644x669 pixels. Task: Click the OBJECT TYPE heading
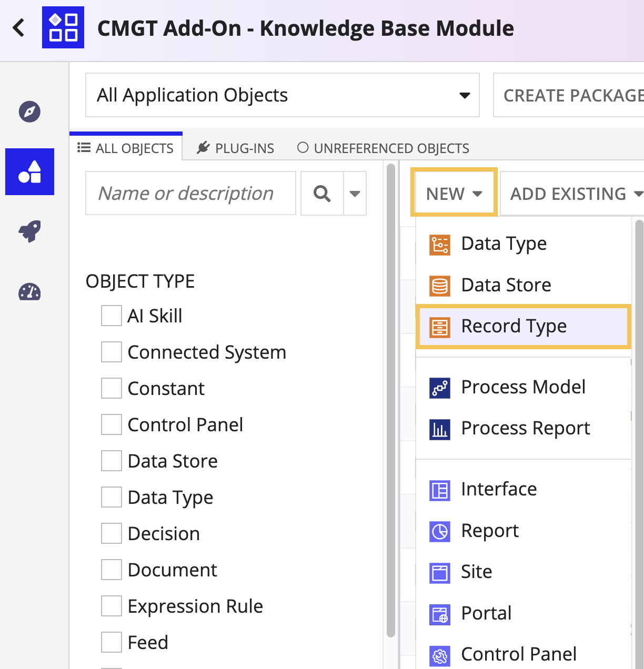(140, 281)
